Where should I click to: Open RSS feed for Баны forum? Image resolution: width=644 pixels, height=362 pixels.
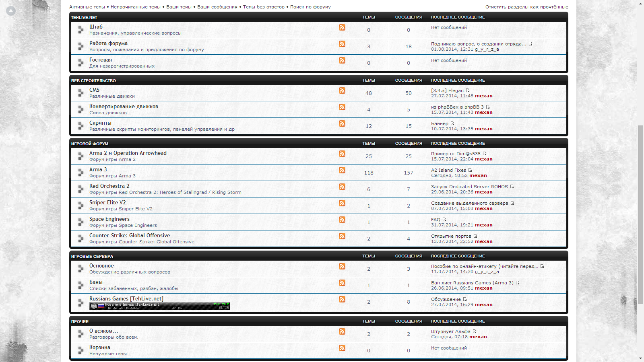click(342, 283)
